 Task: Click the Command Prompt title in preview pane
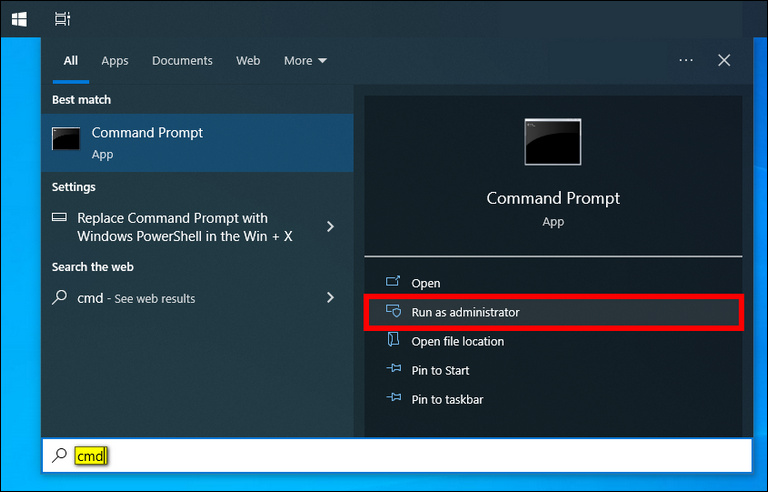(x=553, y=198)
